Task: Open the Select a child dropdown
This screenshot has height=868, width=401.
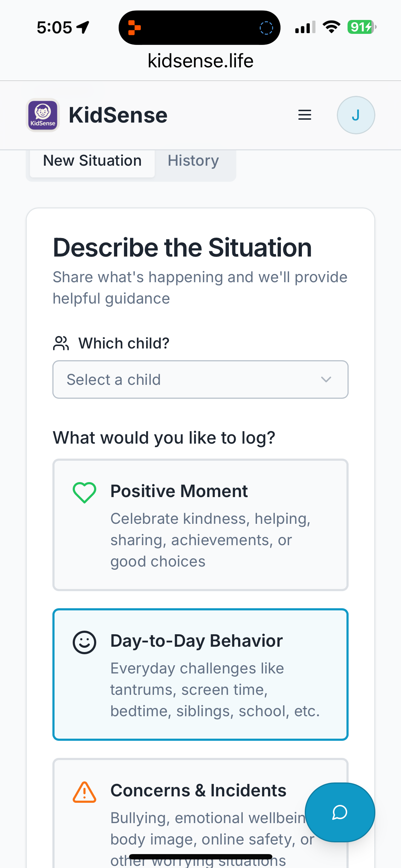Action: pos(192,379)
